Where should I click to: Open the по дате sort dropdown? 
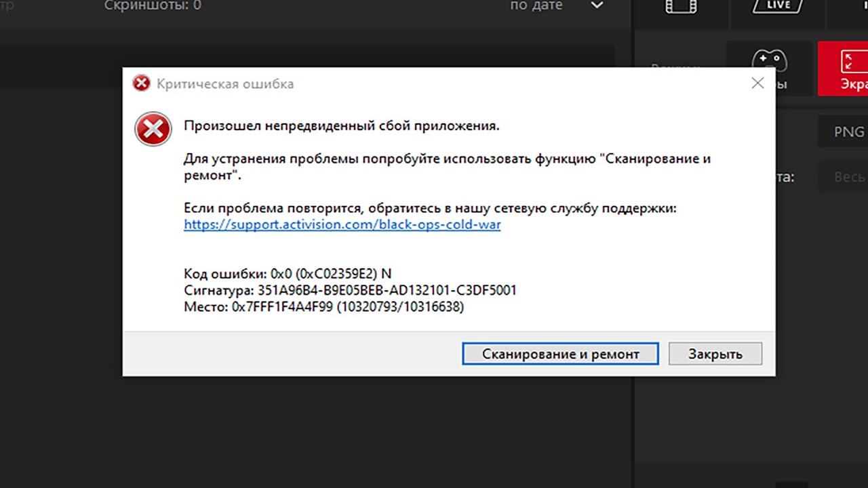556,5
